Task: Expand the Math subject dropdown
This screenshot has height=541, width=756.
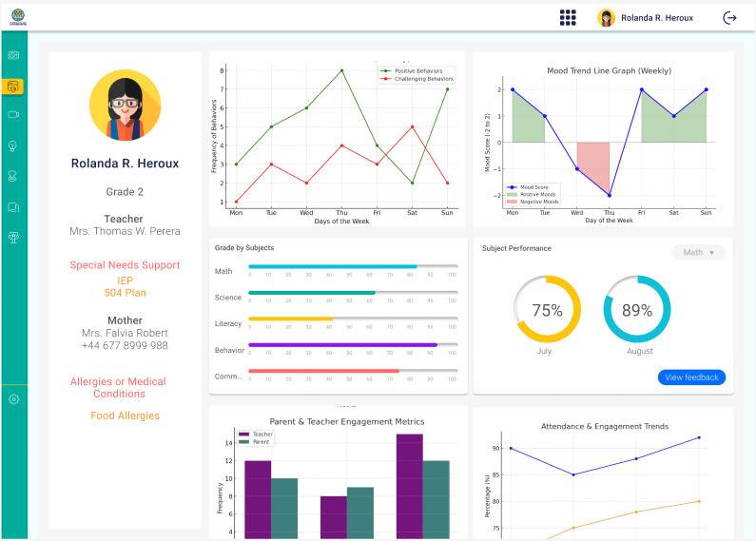Action: (698, 252)
